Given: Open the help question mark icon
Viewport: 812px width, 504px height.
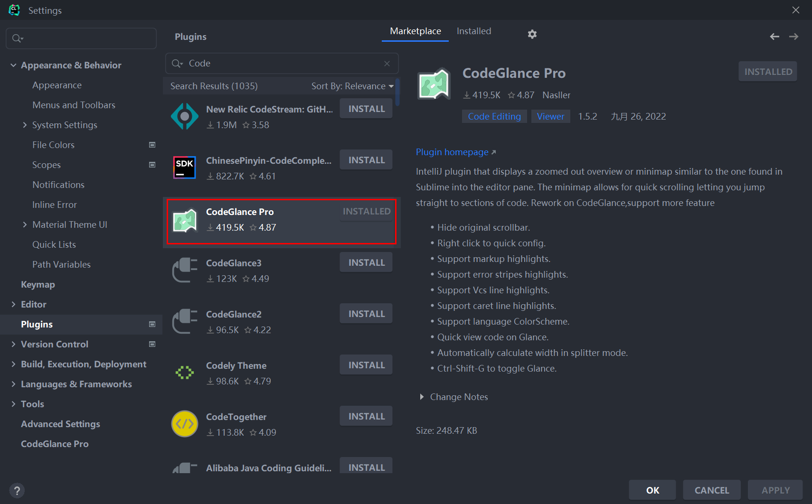Looking at the screenshot, I should tap(17, 490).
